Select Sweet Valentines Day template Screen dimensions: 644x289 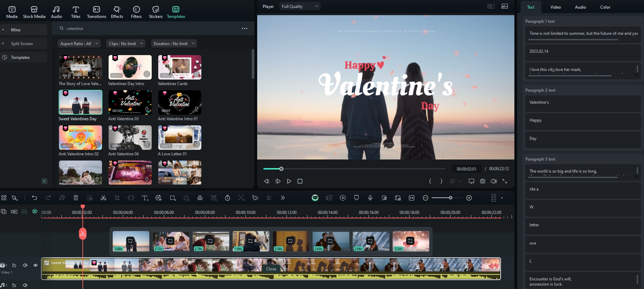click(80, 102)
